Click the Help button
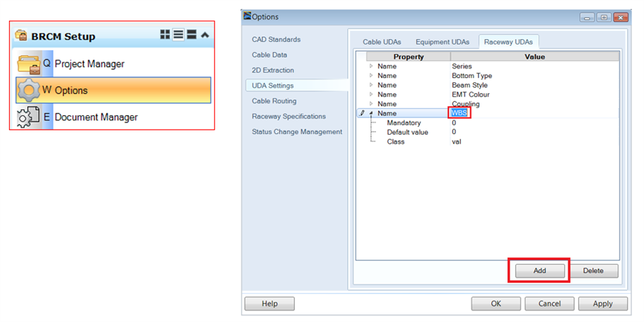 tap(270, 304)
